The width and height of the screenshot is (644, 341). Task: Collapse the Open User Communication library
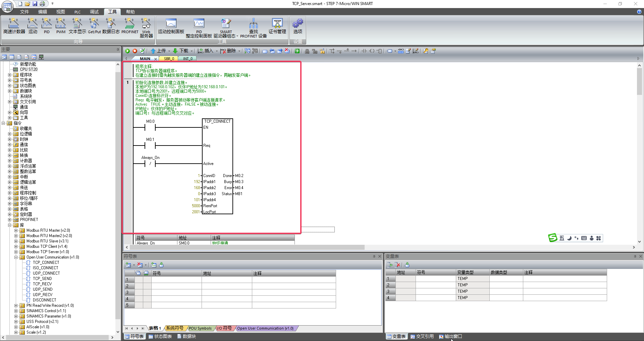(16, 258)
